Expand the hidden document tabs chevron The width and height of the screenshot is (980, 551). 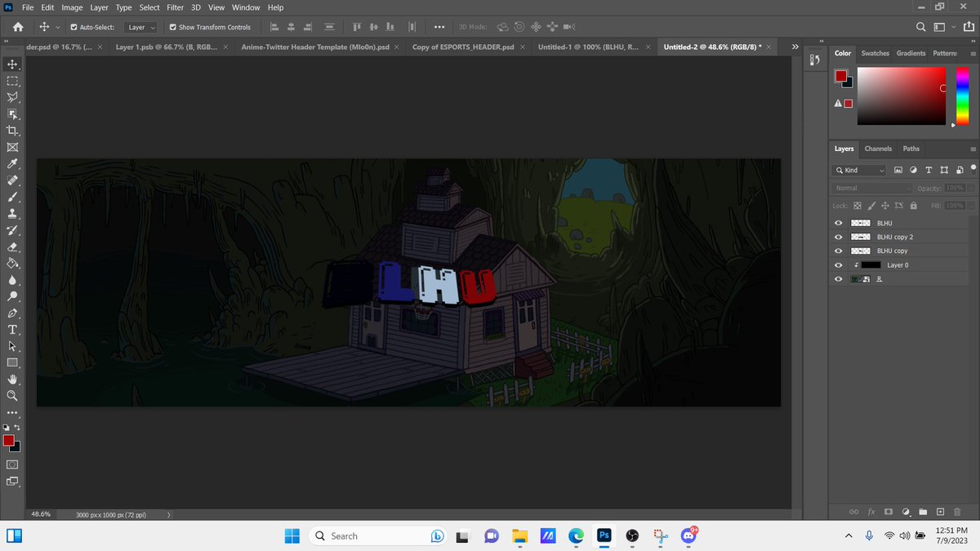[x=795, y=47]
